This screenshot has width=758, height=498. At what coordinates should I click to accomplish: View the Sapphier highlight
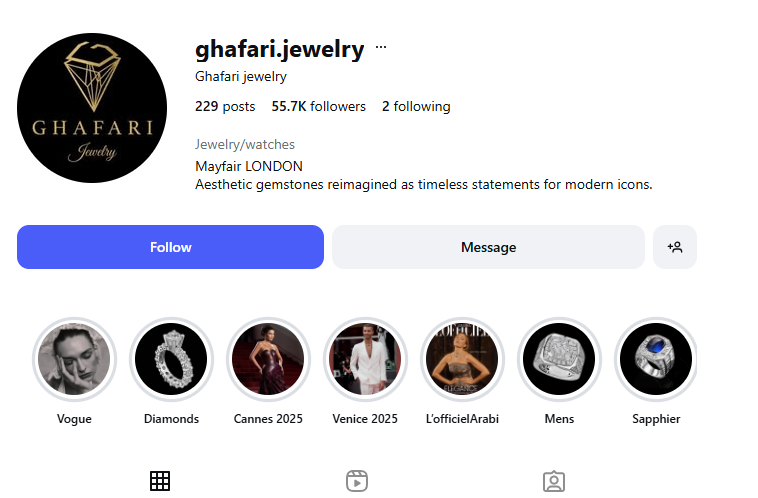[x=656, y=359]
